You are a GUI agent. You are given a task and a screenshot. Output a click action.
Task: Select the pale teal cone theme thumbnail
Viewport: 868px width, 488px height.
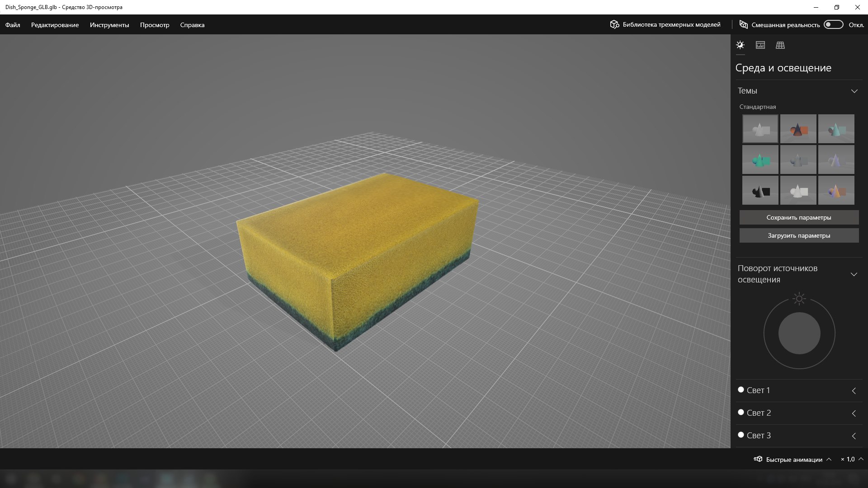tap(836, 129)
